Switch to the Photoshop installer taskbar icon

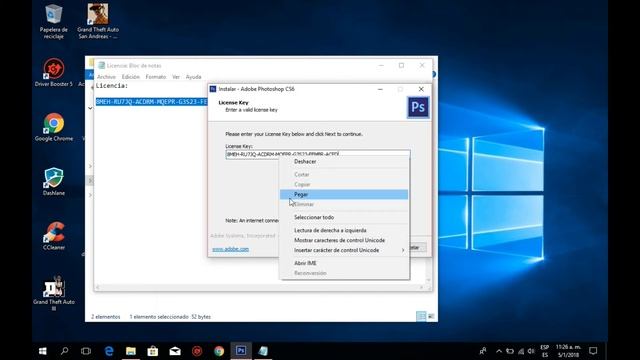tap(241, 351)
